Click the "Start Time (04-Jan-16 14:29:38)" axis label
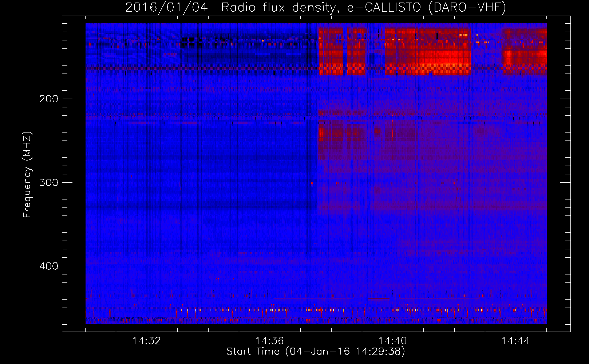 point(316,352)
